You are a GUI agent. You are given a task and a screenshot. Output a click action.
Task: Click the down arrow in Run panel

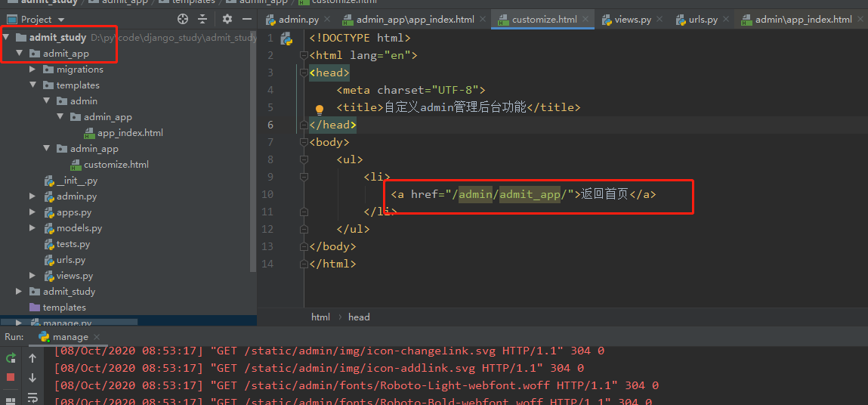pyautogui.click(x=32, y=377)
